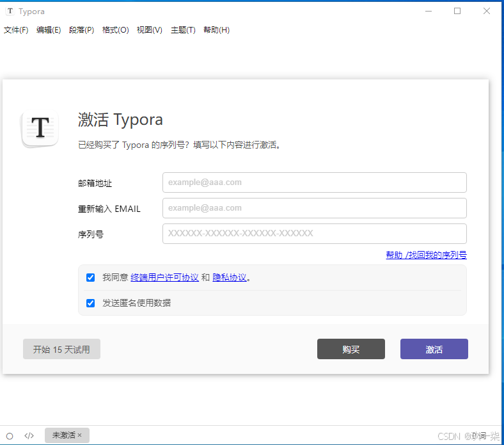Screen dimensions: 504x445
Task: Open the 视图(V) menu
Action: point(150,30)
